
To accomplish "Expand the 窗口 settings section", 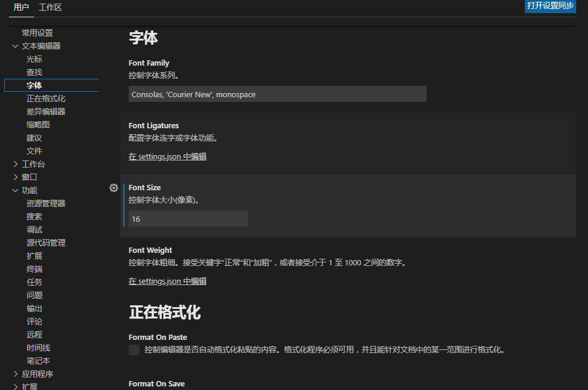I will (x=15, y=177).
